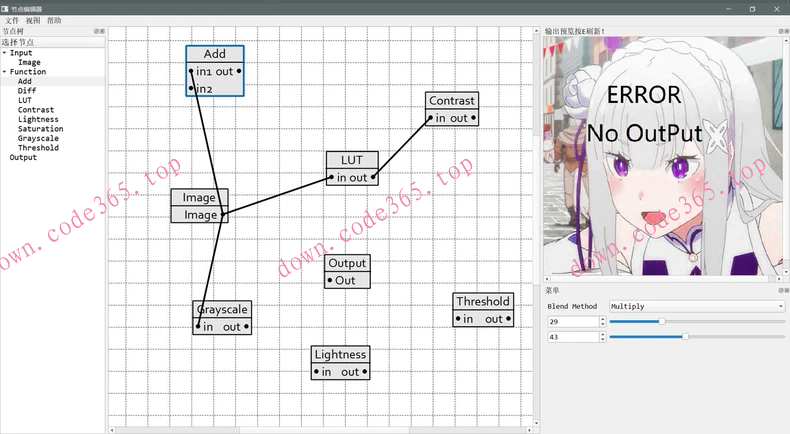Select Lightness in the node tree
Screen dimensions: 790x434
point(38,119)
